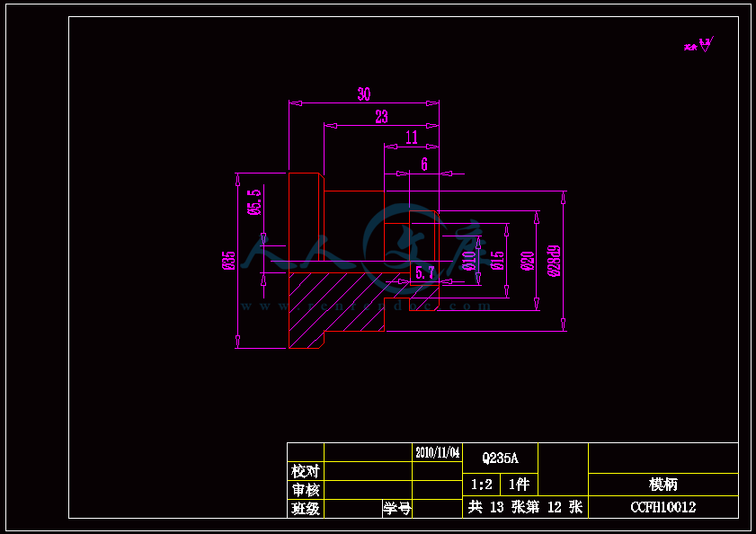Click the date 2010/11/04 in title block
Image resolution: width=756 pixels, height=534 pixels.
click(437, 452)
